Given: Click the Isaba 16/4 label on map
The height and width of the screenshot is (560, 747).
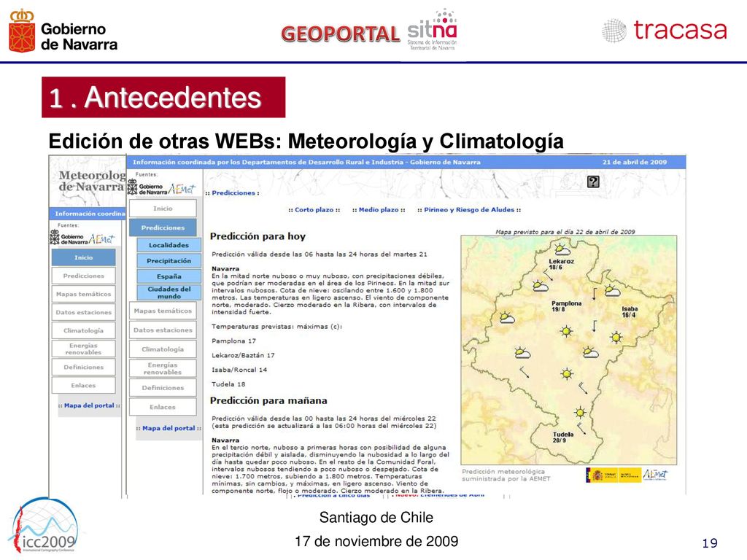Looking at the screenshot, I should pyautogui.click(x=630, y=312).
